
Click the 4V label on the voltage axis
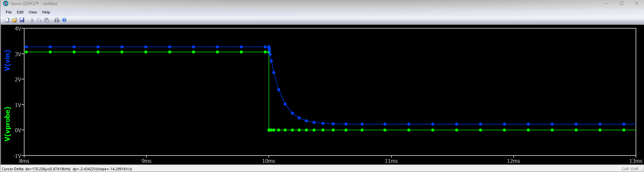click(18, 29)
